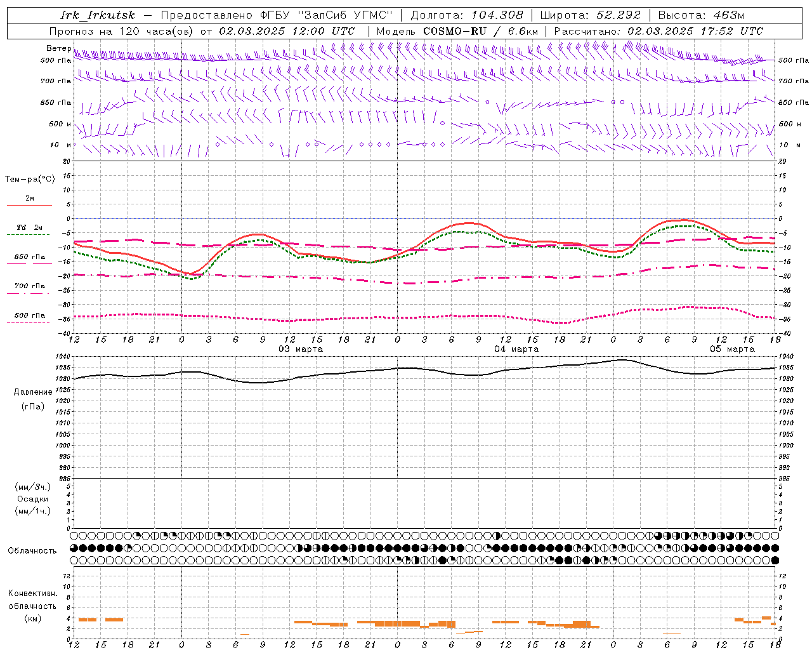Click the -40 value on left temperature axis
The width and height of the screenshot is (812, 650).
point(65,334)
